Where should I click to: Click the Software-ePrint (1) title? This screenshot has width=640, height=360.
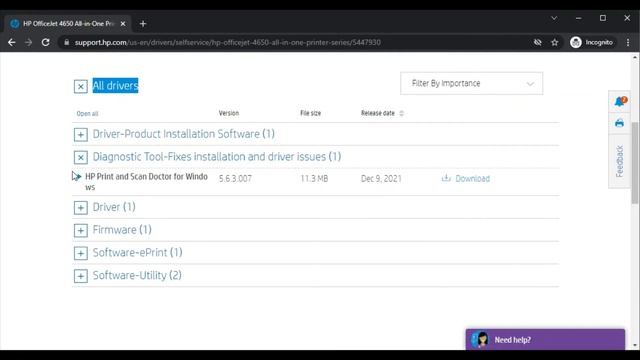tap(138, 253)
